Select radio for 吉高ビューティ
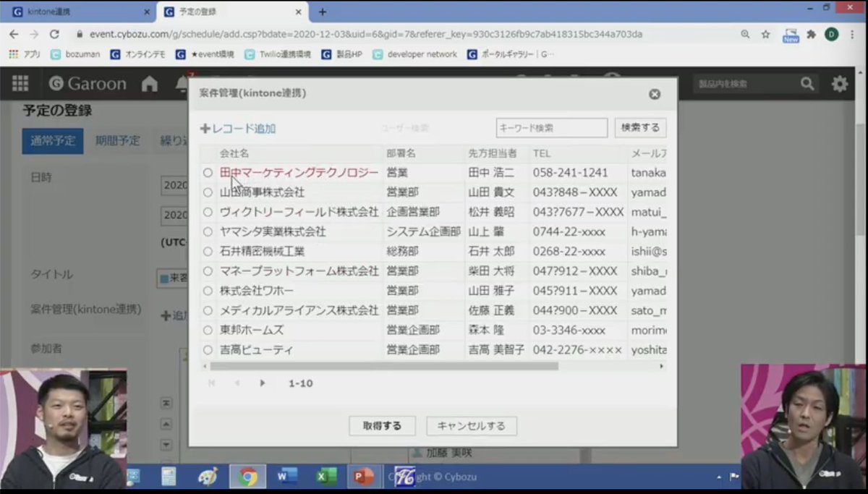868x494 pixels. tap(208, 349)
